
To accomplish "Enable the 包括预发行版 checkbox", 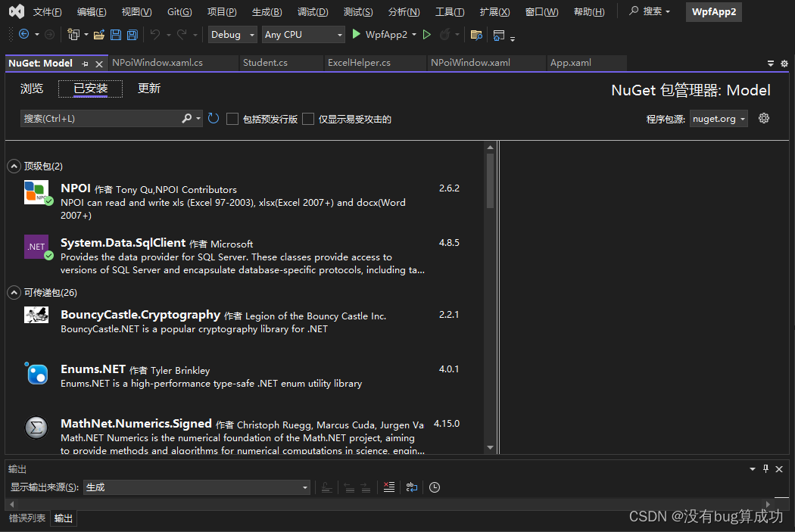I will coord(232,119).
